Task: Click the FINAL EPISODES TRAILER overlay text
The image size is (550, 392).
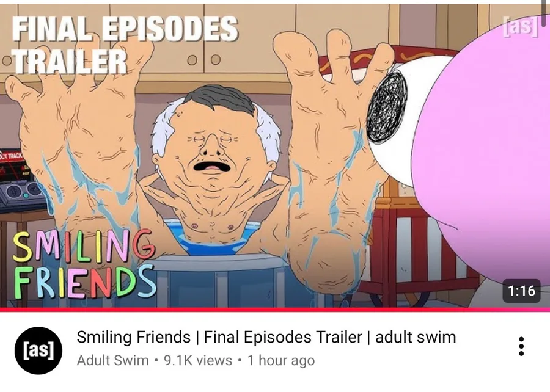Action: pos(125,45)
